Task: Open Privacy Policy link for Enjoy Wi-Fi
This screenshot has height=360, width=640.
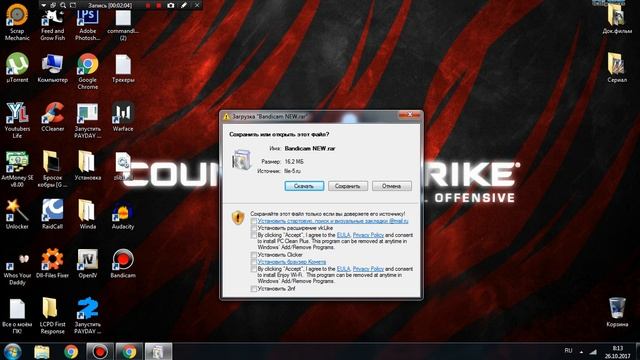Action: [368, 269]
